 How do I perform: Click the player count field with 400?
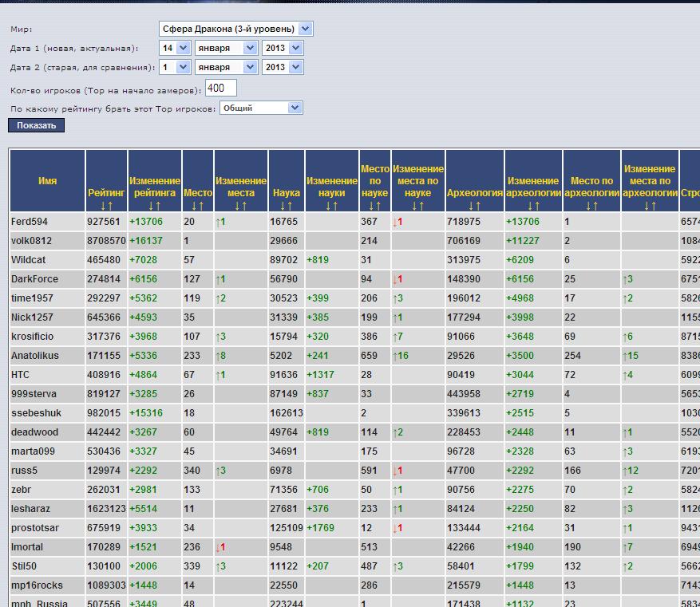[x=220, y=88]
